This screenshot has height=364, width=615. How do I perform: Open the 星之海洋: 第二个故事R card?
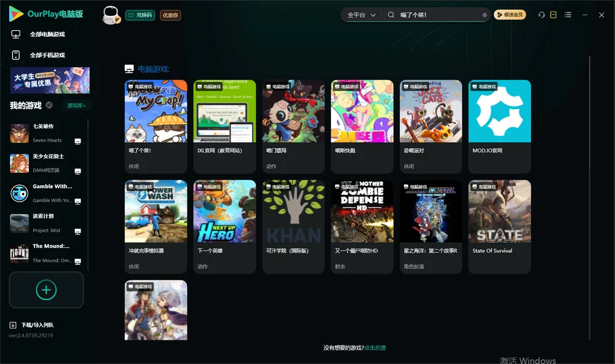430,227
